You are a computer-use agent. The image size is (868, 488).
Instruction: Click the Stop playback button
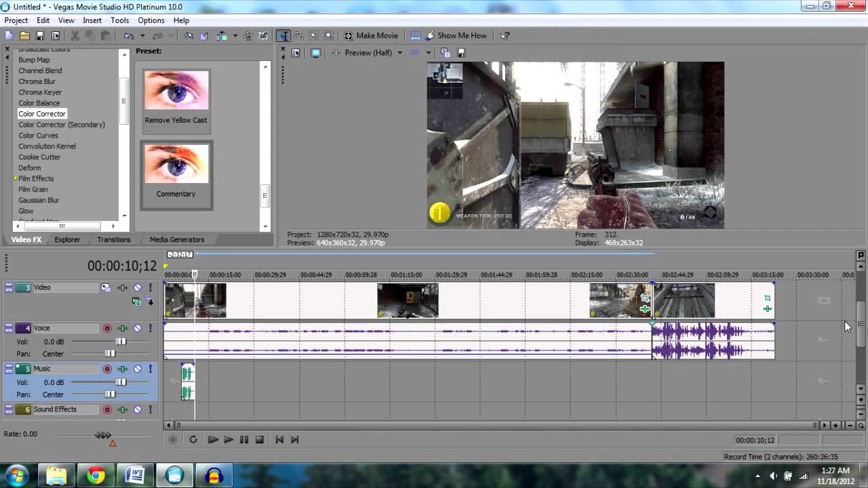[x=259, y=439]
